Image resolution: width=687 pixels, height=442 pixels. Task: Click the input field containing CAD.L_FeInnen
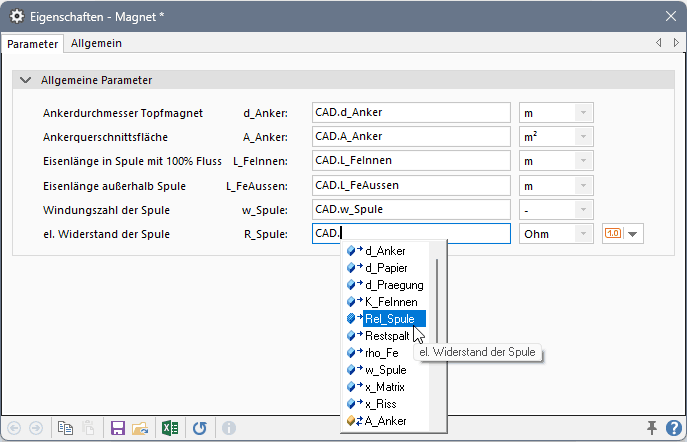411,161
